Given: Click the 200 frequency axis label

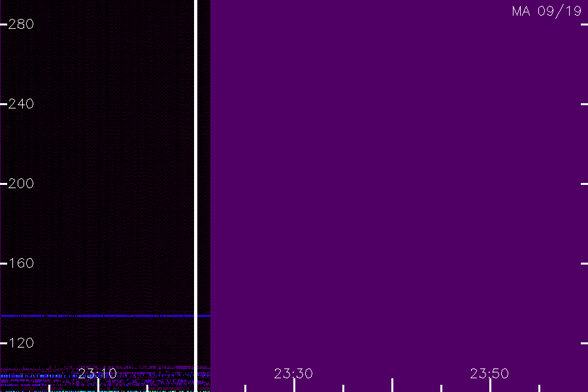Looking at the screenshot, I should 21,184.
